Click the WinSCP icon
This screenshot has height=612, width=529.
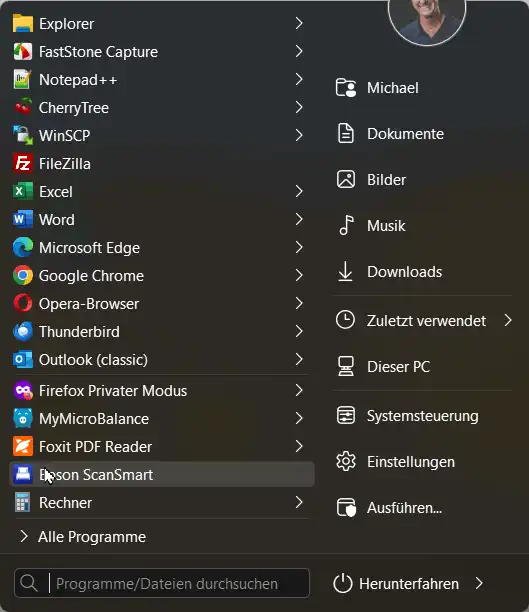[x=23, y=135]
